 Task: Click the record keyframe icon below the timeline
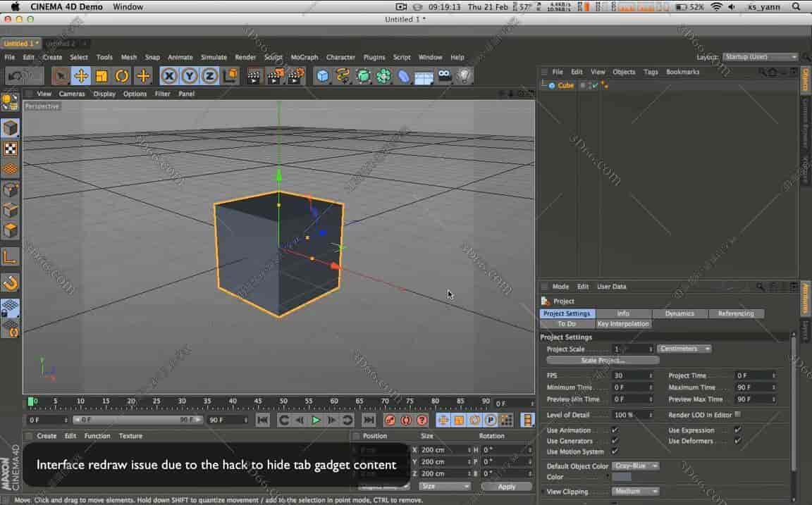390,420
